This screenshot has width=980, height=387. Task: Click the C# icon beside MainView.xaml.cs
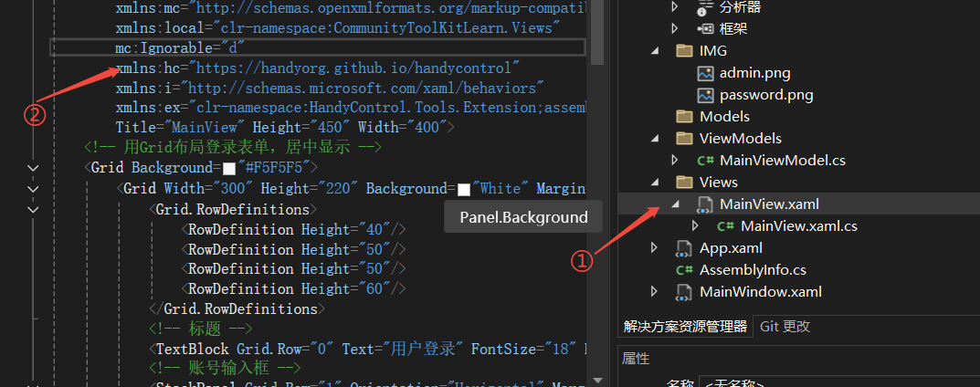coord(725,226)
